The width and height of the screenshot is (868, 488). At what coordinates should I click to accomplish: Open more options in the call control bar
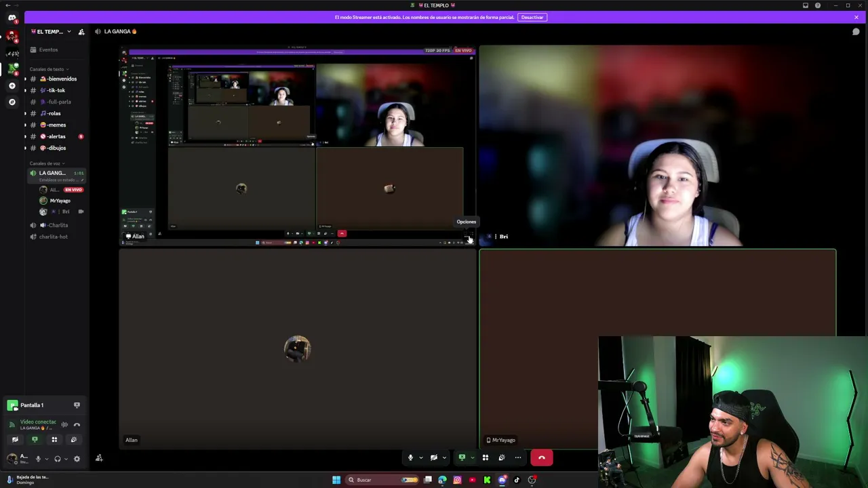(x=518, y=458)
